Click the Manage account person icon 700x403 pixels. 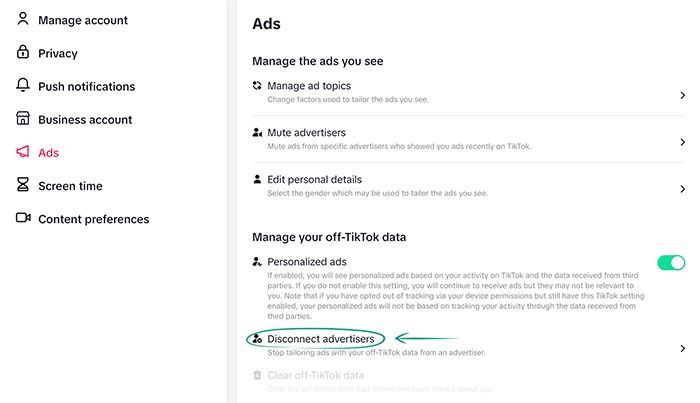coord(23,20)
